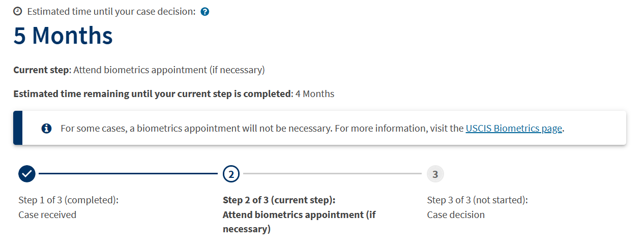Click the clock icon beside estimated time
Screen dimensions: 644x247
[17, 11]
